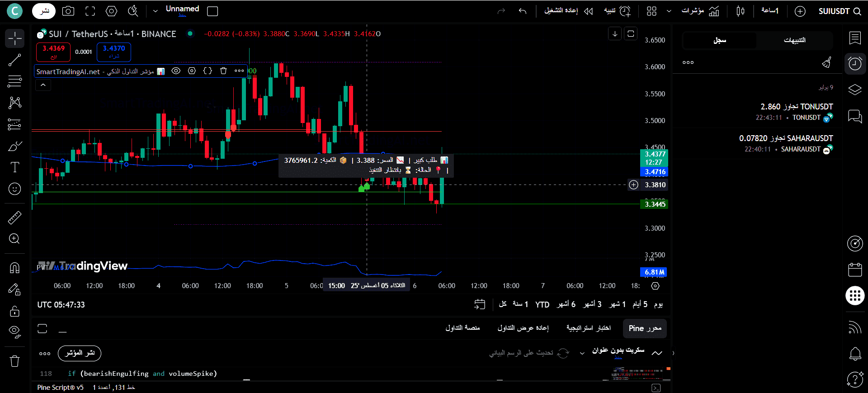Click the publish indicator button
Screen dimensions: 868x393
[80, 353]
